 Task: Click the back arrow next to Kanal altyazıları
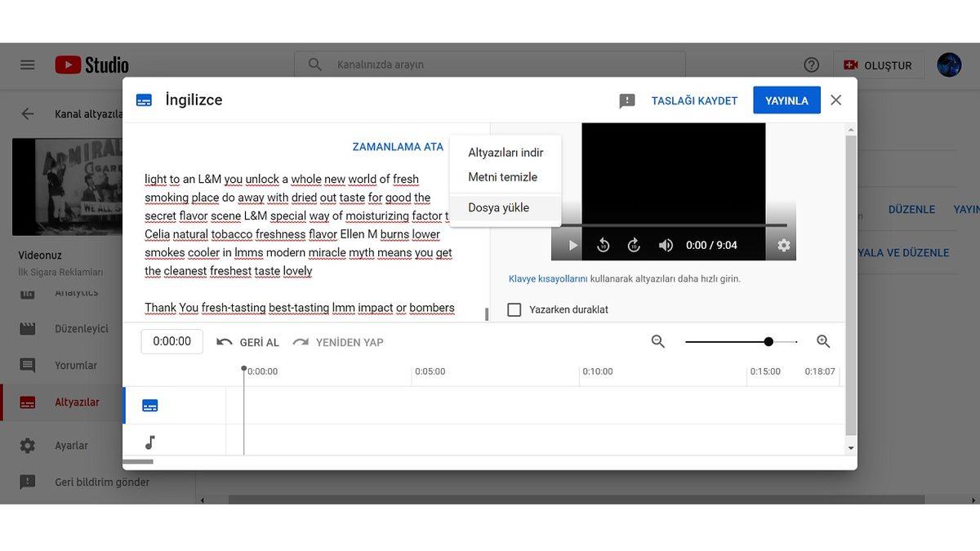point(27,113)
